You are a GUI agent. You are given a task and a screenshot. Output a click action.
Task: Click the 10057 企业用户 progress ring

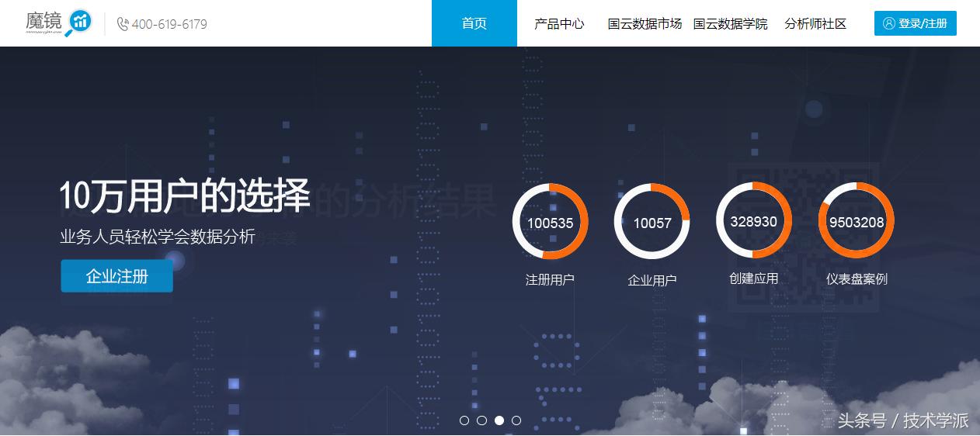click(652, 222)
